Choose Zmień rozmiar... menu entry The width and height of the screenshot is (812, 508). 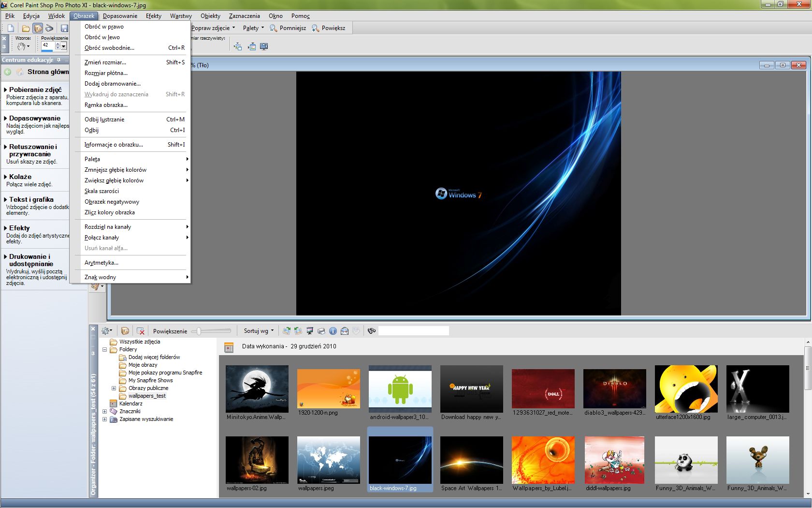click(x=130, y=62)
